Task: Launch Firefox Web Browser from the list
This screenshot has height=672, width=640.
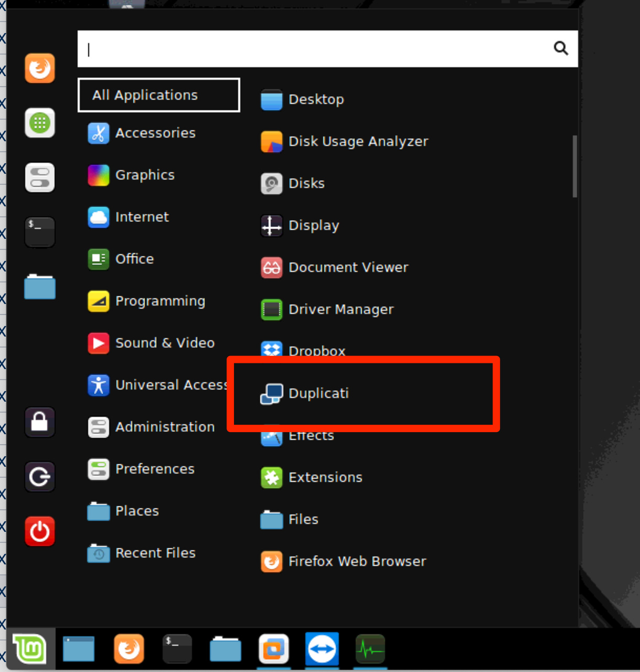Action: click(344, 561)
